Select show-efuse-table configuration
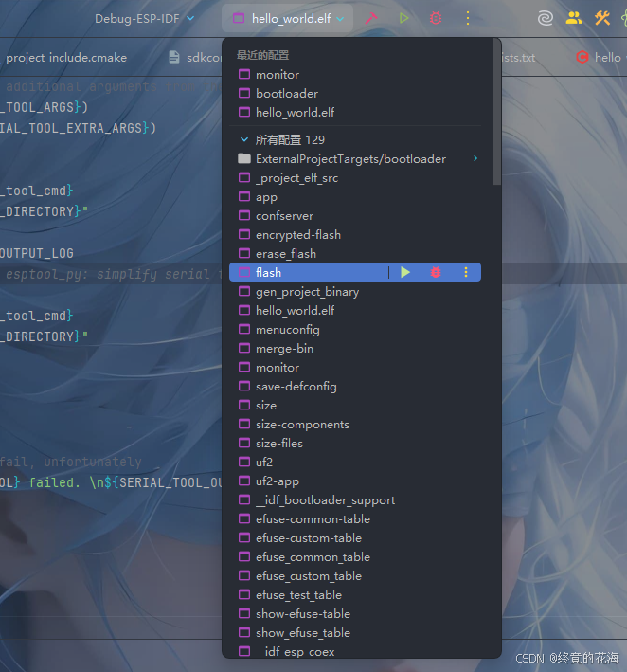The width and height of the screenshot is (627, 672). pyautogui.click(x=355, y=614)
